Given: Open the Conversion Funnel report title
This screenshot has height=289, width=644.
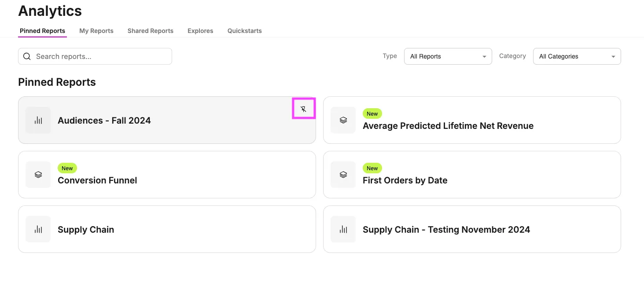Looking at the screenshot, I should coord(97,180).
